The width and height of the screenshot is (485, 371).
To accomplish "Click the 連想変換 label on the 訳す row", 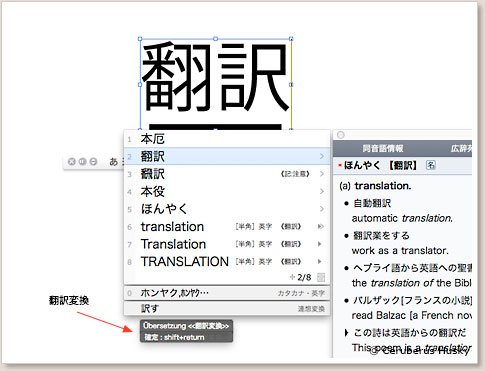I will (311, 309).
